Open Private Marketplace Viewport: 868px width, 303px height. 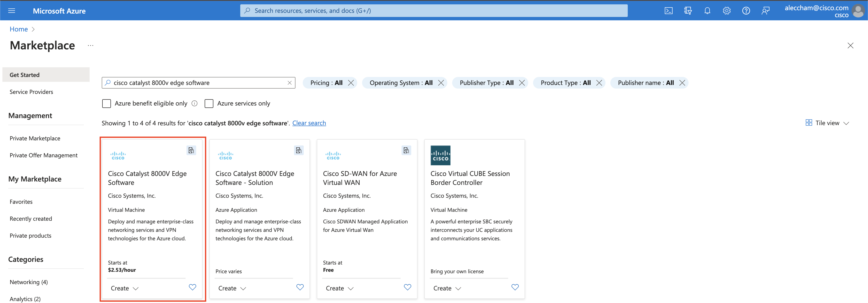coord(35,138)
